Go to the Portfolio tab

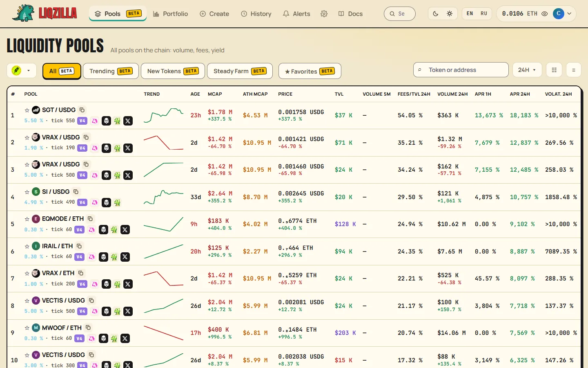171,14
